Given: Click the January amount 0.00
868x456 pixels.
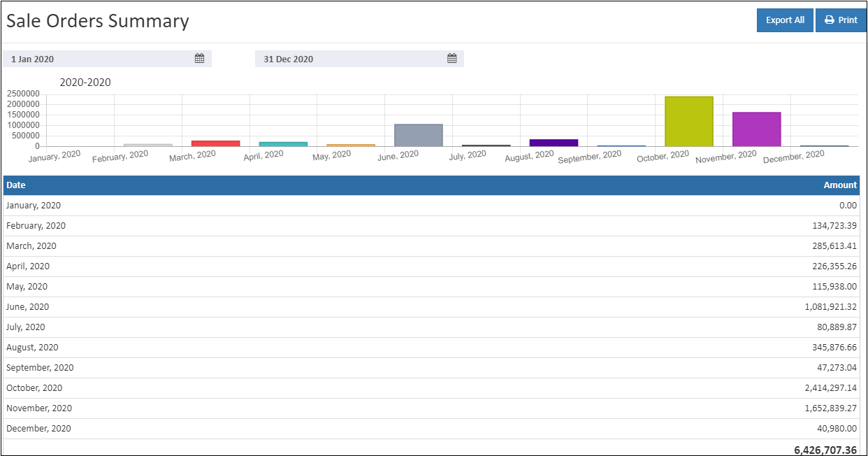Looking at the screenshot, I should point(848,206).
